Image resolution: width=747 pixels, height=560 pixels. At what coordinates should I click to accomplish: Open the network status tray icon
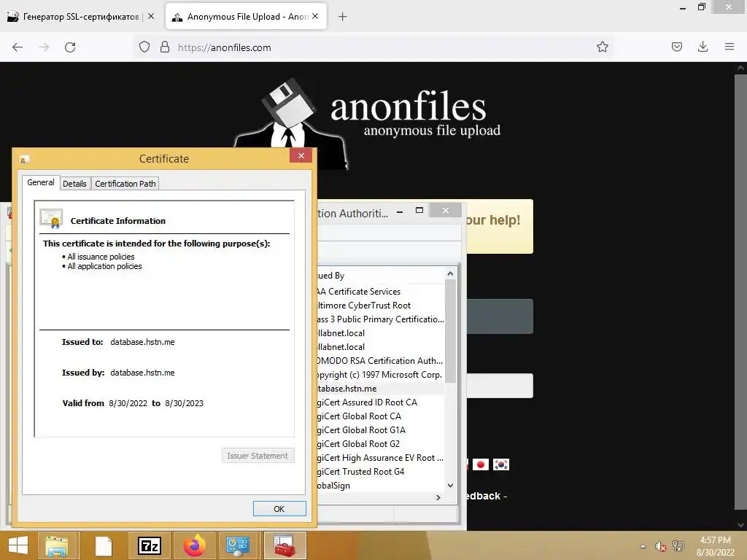(x=678, y=546)
